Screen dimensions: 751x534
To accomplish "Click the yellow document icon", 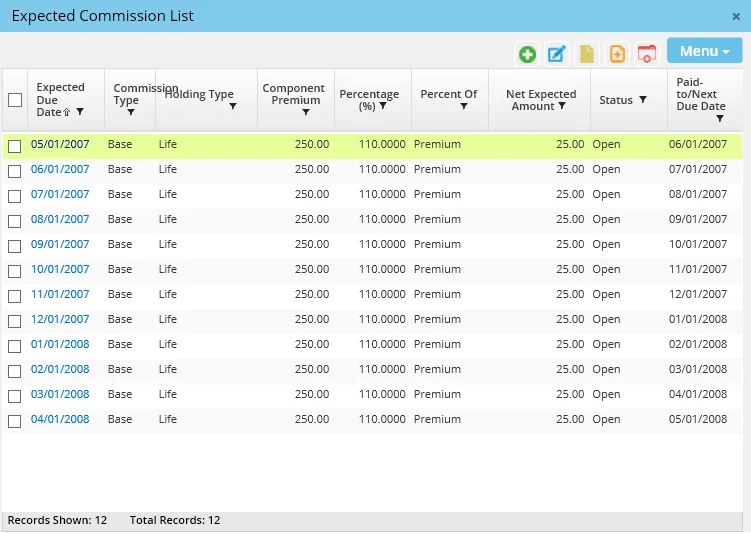I will coord(587,54).
